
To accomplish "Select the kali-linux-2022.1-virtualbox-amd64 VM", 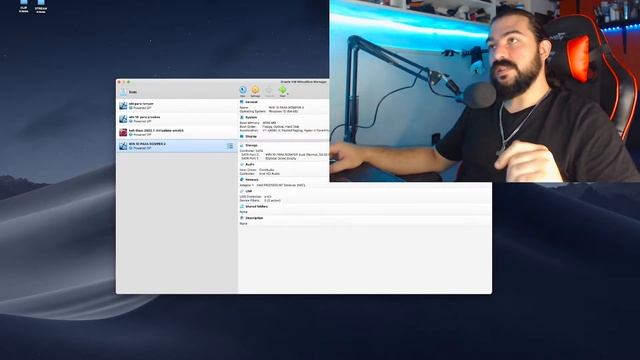I will click(x=176, y=132).
